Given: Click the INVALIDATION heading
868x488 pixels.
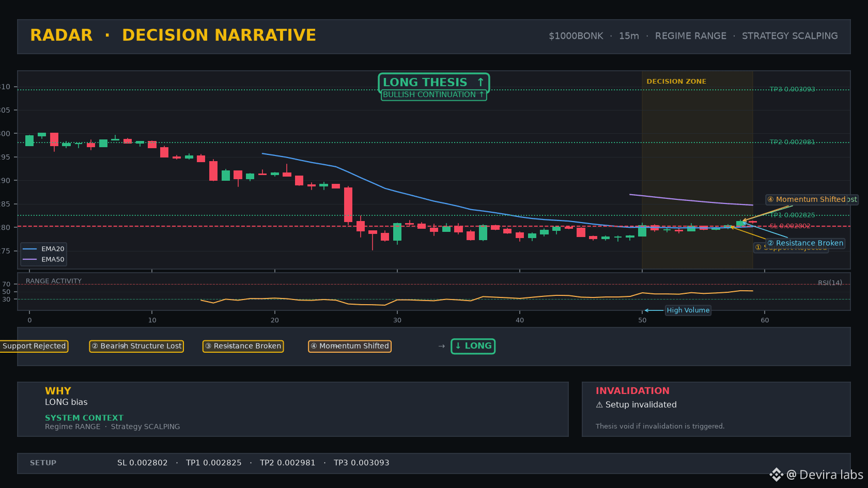Looking at the screenshot, I should (x=632, y=391).
